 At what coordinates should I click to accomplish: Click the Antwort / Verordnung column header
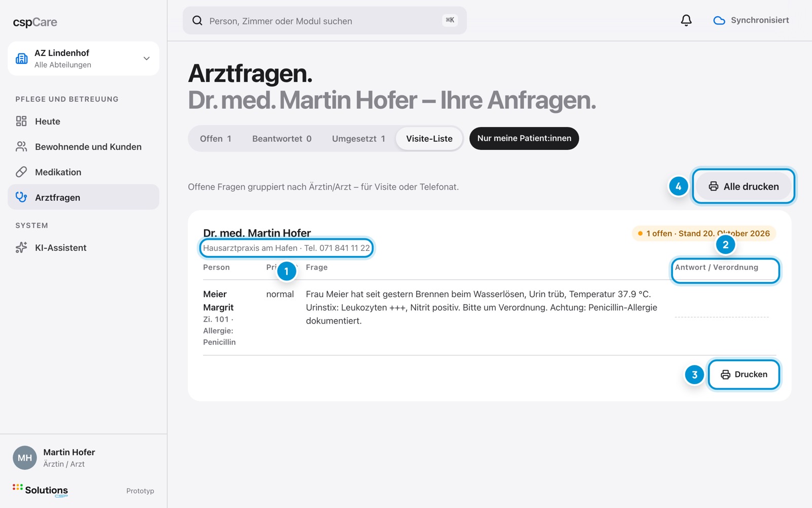pos(717,267)
